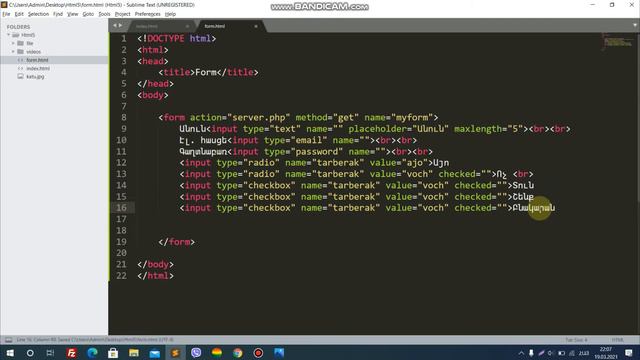Open Cortana search circle on taskbar
This screenshot has height=360, width=640.
[30, 353]
